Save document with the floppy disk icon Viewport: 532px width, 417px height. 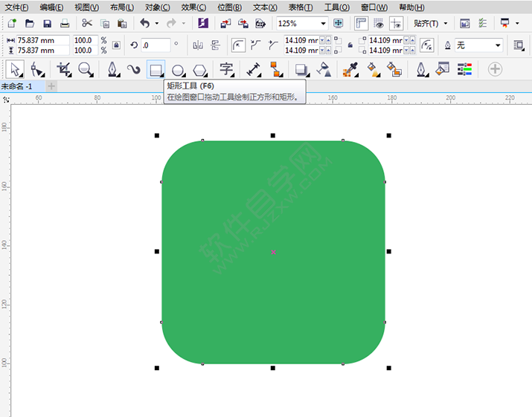[47, 23]
